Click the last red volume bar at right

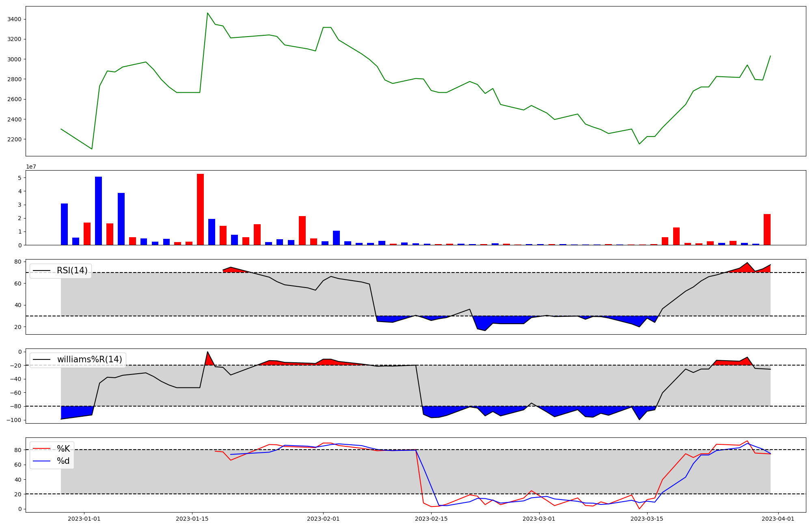point(767,229)
